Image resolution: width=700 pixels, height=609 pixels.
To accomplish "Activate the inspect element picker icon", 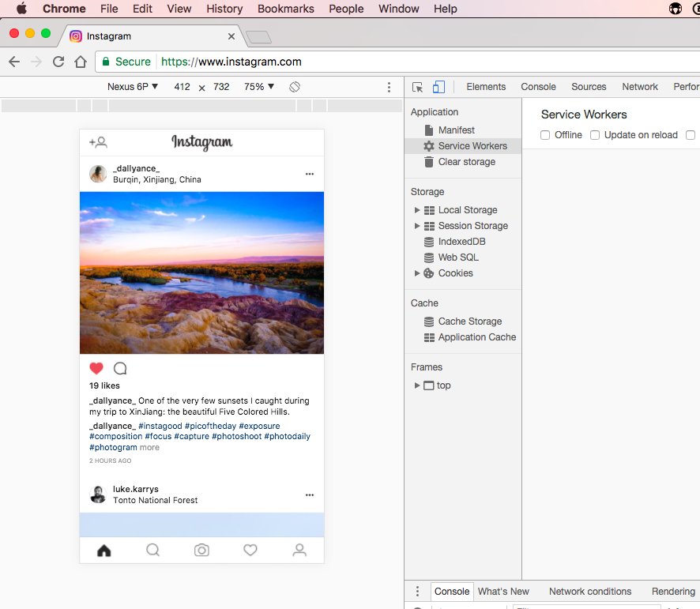I will point(417,87).
